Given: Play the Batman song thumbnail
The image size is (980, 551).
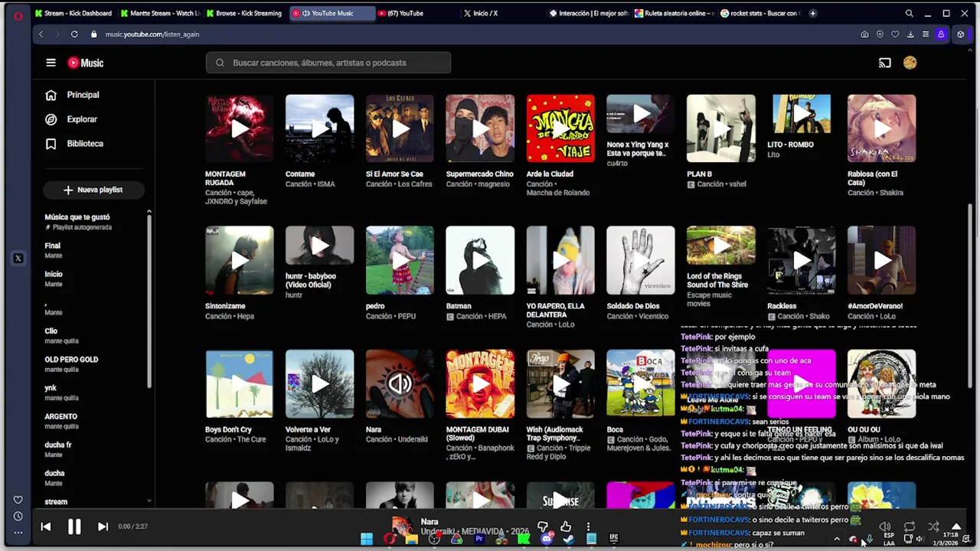Looking at the screenshot, I should (480, 260).
